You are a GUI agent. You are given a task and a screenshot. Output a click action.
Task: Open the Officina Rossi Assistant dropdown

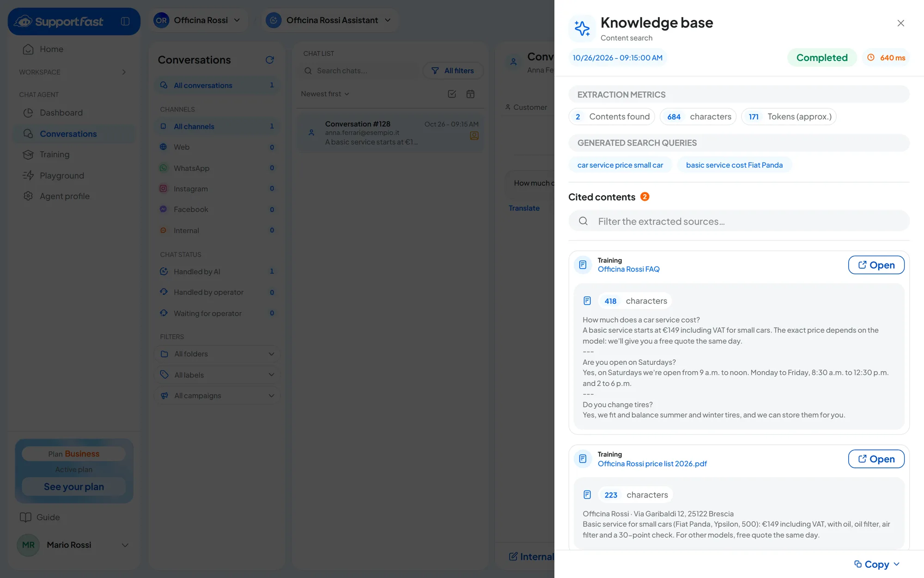pos(330,20)
